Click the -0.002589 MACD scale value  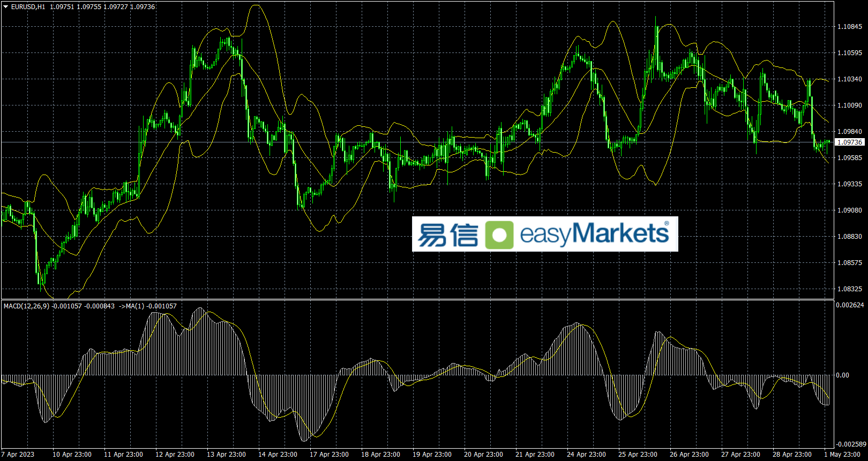850,444
